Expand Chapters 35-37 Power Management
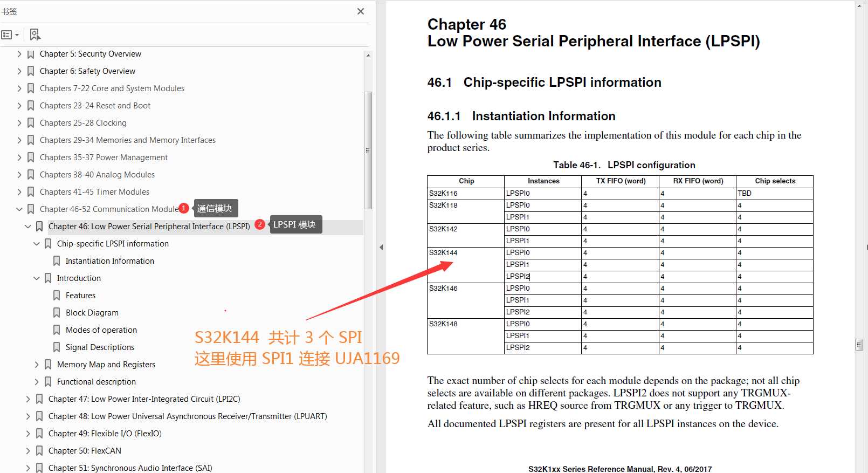 19,157
